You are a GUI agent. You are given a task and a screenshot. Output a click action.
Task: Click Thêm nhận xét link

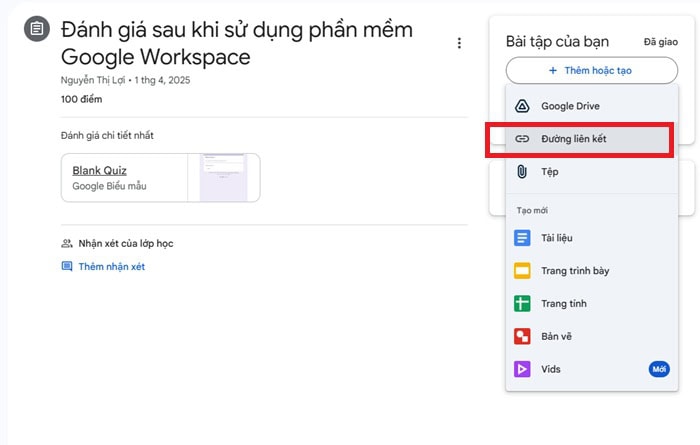111,267
